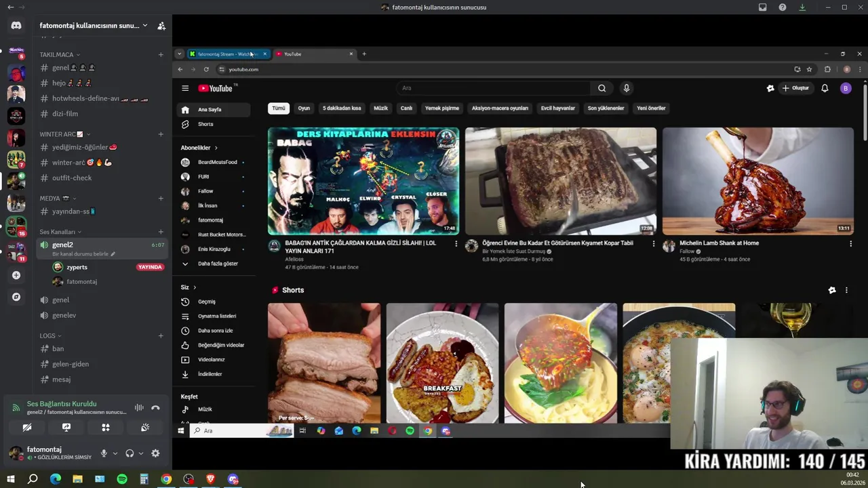Open Windows Start menu

click(10, 479)
